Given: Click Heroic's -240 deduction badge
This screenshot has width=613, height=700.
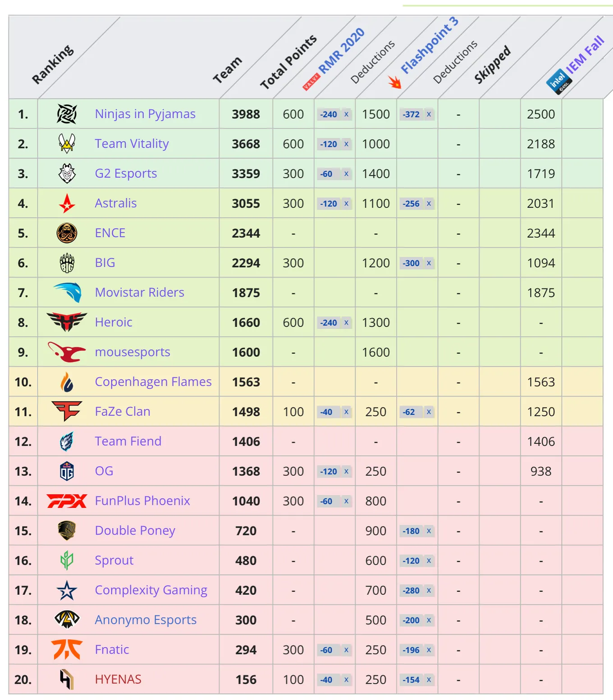Looking at the screenshot, I should tap(334, 322).
